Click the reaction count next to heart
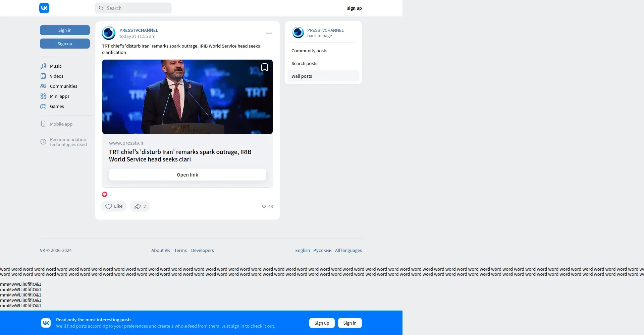Viewport: 644px width, 335px height. click(x=110, y=194)
